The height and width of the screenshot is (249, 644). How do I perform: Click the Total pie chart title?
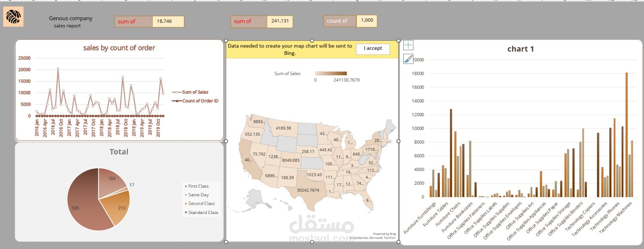(x=119, y=152)
